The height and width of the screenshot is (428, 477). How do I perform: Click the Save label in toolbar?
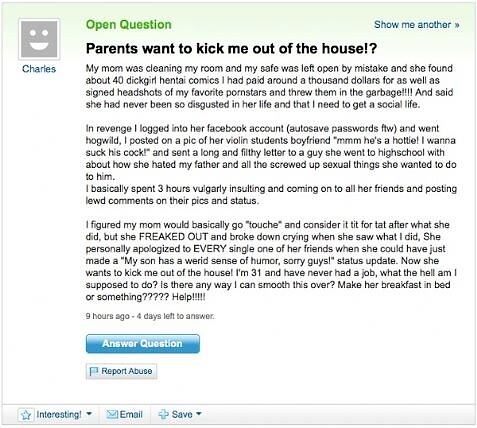[182, 414]
